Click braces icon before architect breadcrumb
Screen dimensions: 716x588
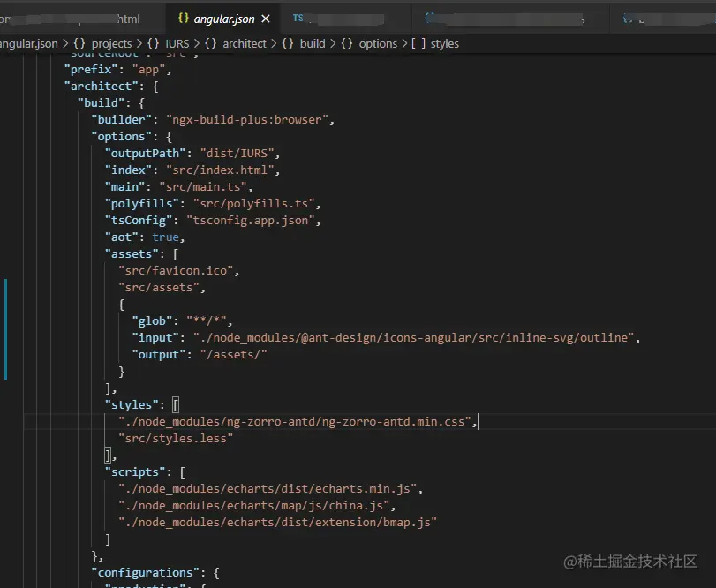pos(210,43)
